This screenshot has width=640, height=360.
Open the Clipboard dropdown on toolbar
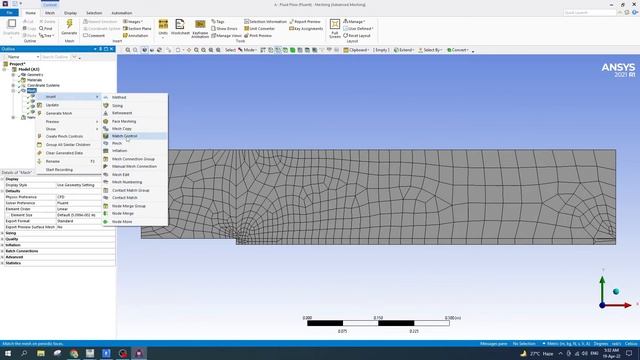point(356,50)
